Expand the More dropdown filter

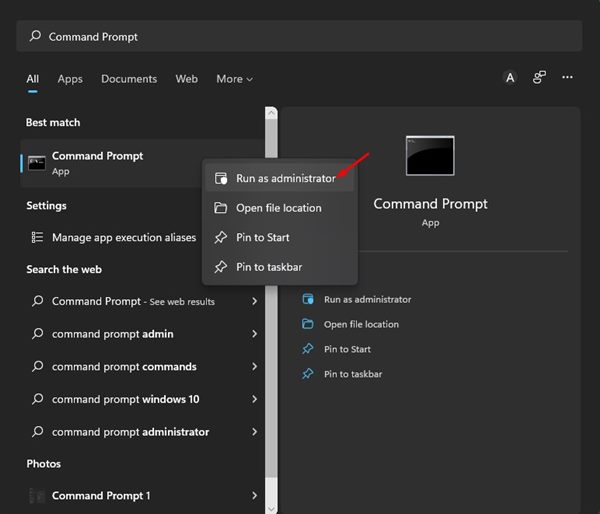(x=234, y=79)
